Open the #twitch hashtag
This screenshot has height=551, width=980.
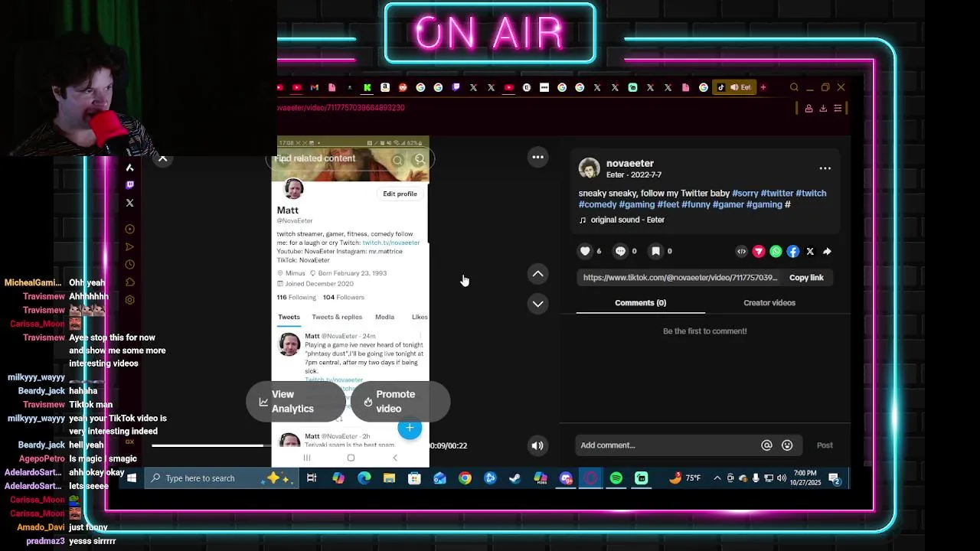coord(811,194)
